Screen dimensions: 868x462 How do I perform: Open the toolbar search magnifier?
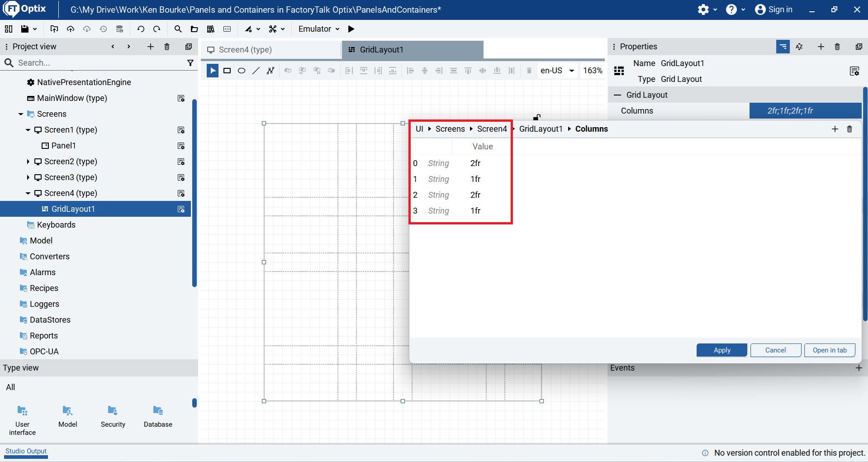coord(178,29)
